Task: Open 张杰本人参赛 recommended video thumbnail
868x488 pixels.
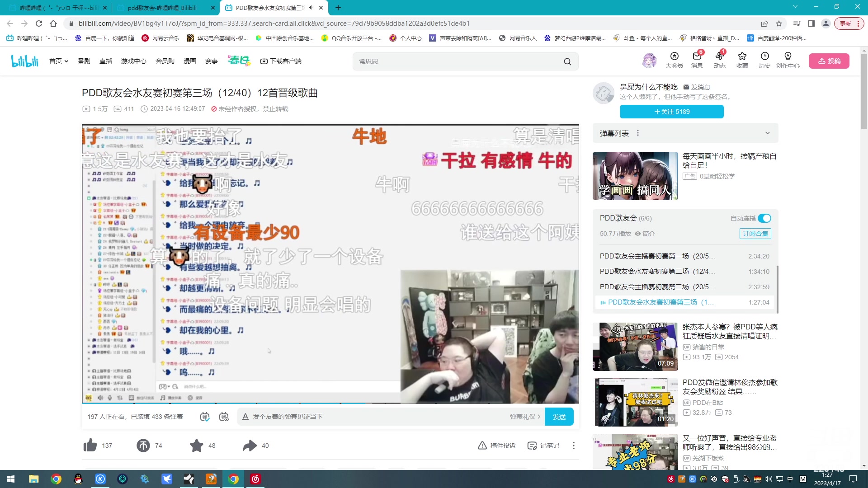Action: 635,347
